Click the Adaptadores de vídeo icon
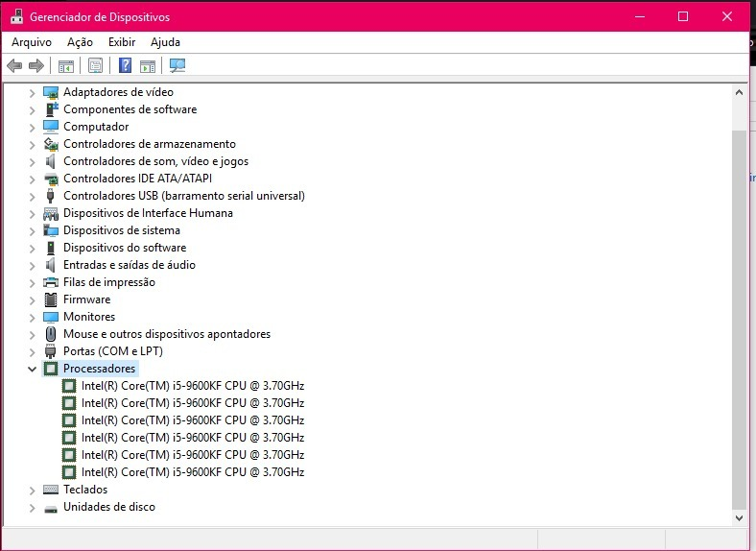756x551 pixels. pyautogui.click(x=51, y=92)
